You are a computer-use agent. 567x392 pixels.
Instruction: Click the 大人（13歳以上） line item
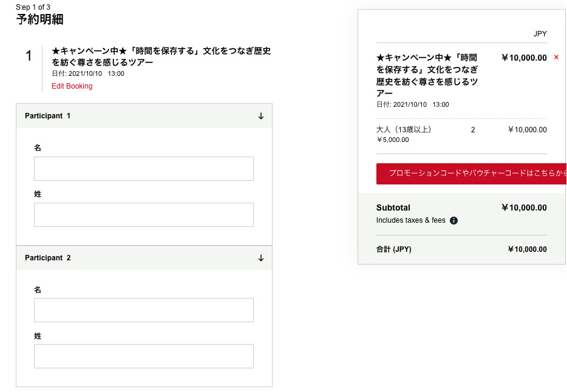404,129
